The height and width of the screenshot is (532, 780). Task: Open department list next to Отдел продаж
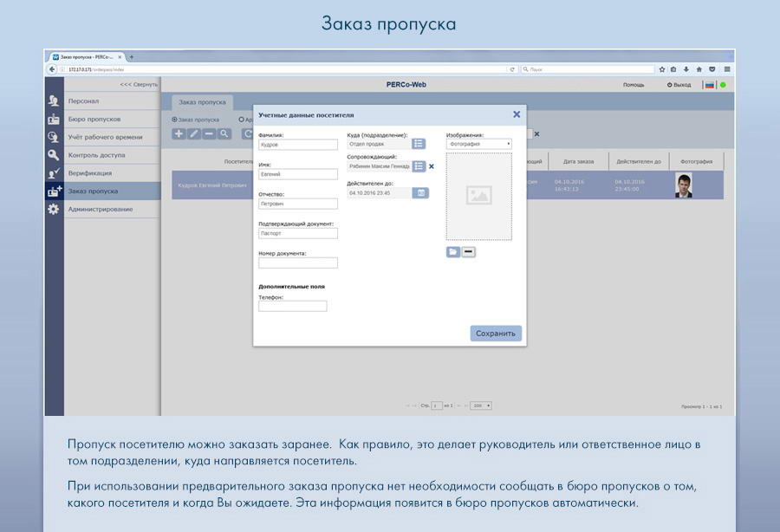(419, 144)
